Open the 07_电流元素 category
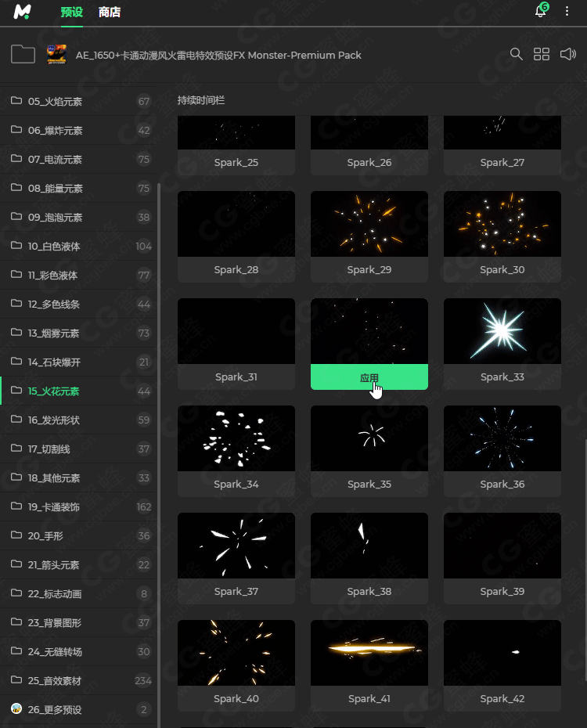Image resolution: width=587 pixels, height=728 pixels. (78, 159)
